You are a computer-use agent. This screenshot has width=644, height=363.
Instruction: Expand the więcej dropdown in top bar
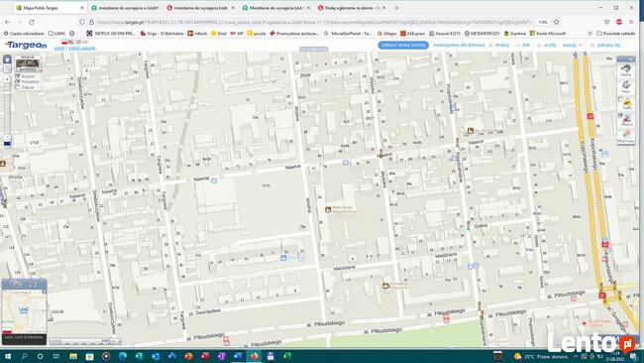573,45
